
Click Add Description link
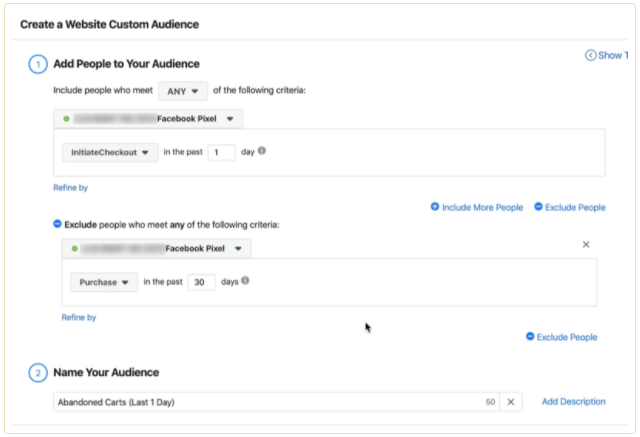tap(573, 402)
